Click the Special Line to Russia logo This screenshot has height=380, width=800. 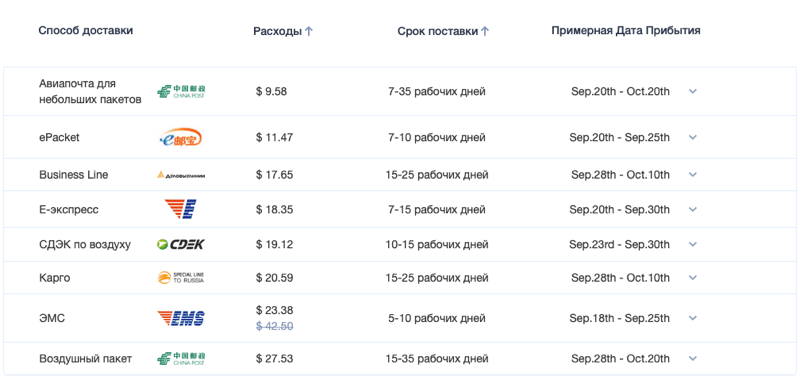181,277
